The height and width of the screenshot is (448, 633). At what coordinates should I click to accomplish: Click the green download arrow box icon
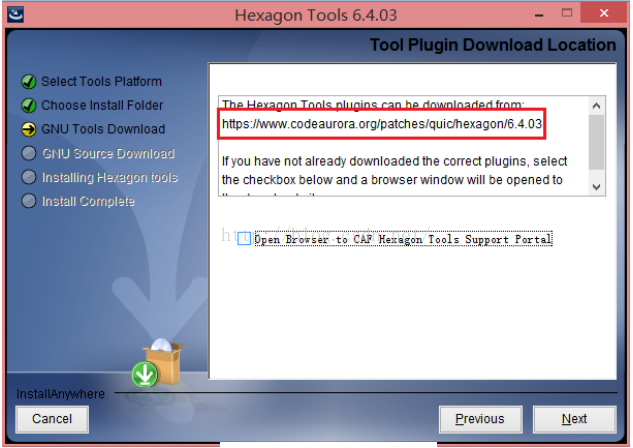pyautogui.click(x=157, y=363)
